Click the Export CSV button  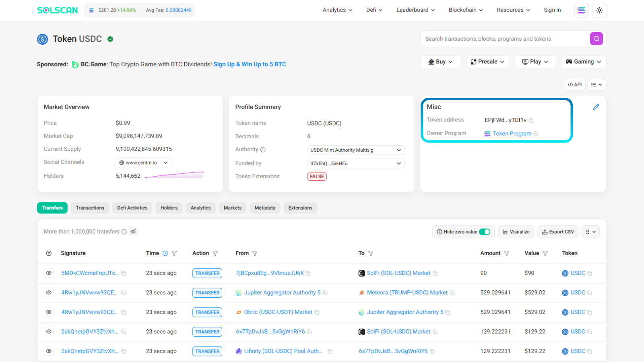(558, 232)
